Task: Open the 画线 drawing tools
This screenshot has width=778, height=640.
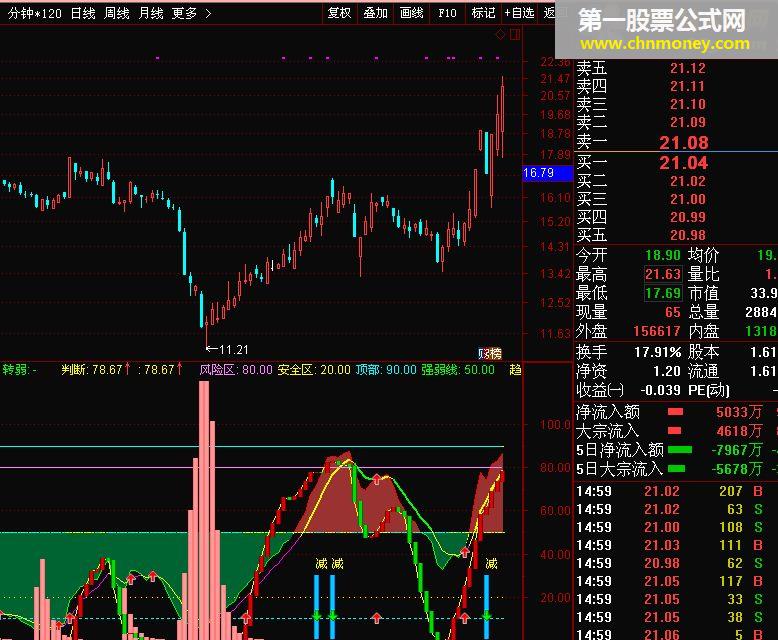Action: click(x=411, y=13)
